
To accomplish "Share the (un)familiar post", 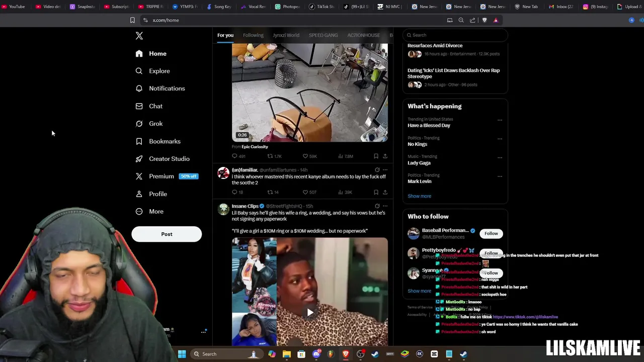I will click(x=385, y=192).
